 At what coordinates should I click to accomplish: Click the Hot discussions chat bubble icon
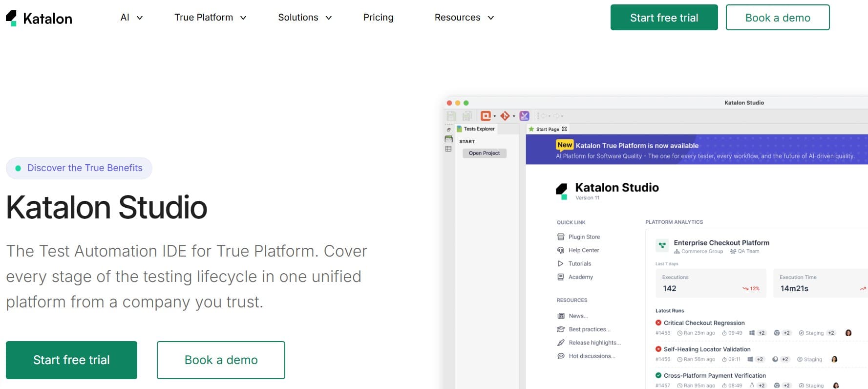[x=561, y=356]
